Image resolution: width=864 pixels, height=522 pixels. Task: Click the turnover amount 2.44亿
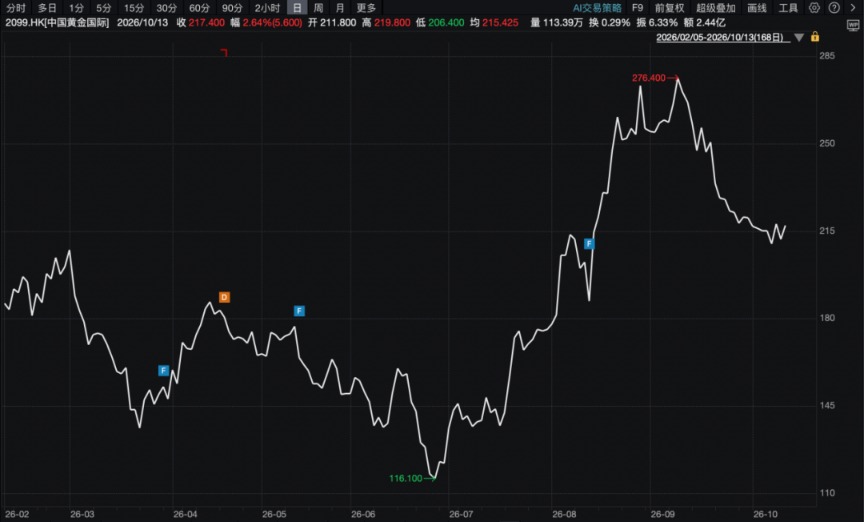pyautogui.click(x=711, y=23)
